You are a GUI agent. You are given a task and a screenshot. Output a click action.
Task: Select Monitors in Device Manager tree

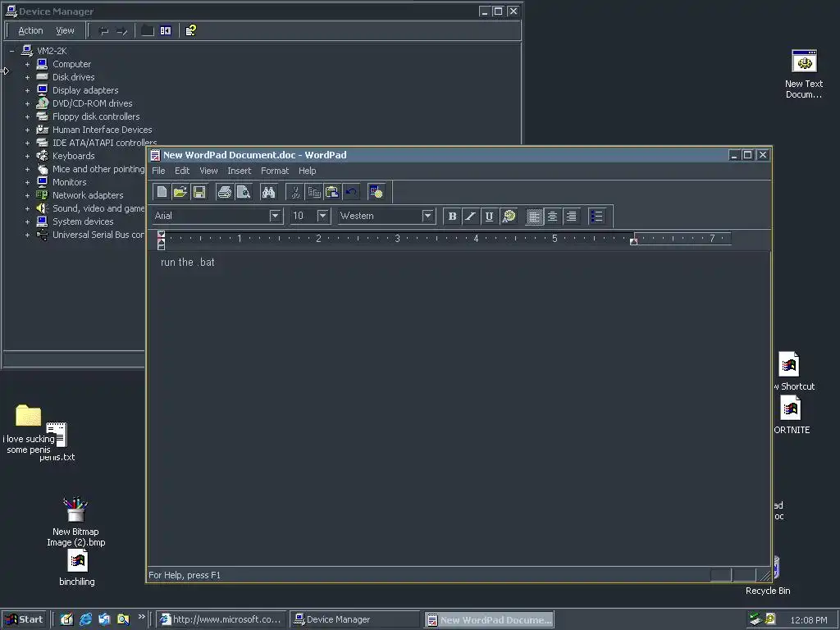[69, 182]
